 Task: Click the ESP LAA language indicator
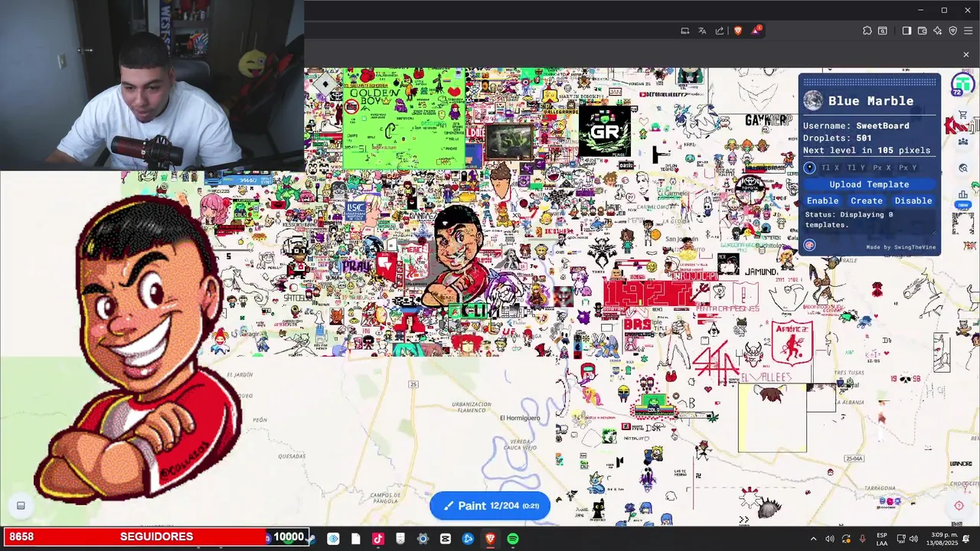click(882, 539)
